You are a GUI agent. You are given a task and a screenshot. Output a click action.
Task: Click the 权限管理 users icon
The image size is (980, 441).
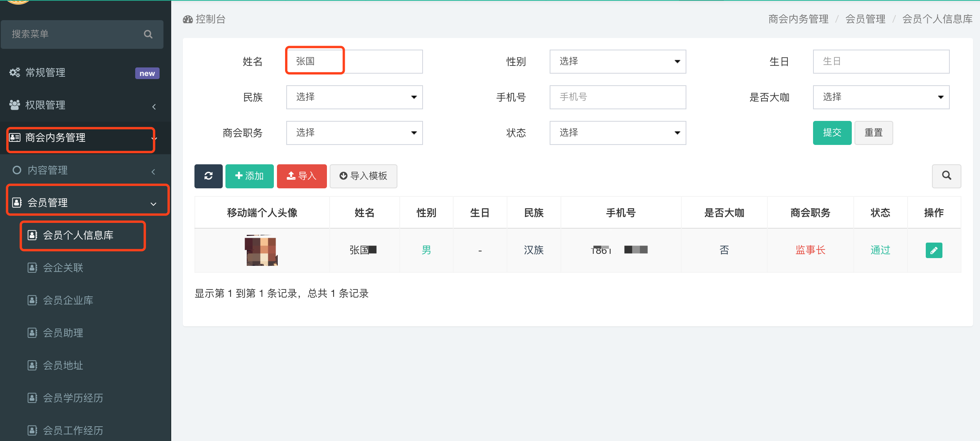[x=15, y=105]
